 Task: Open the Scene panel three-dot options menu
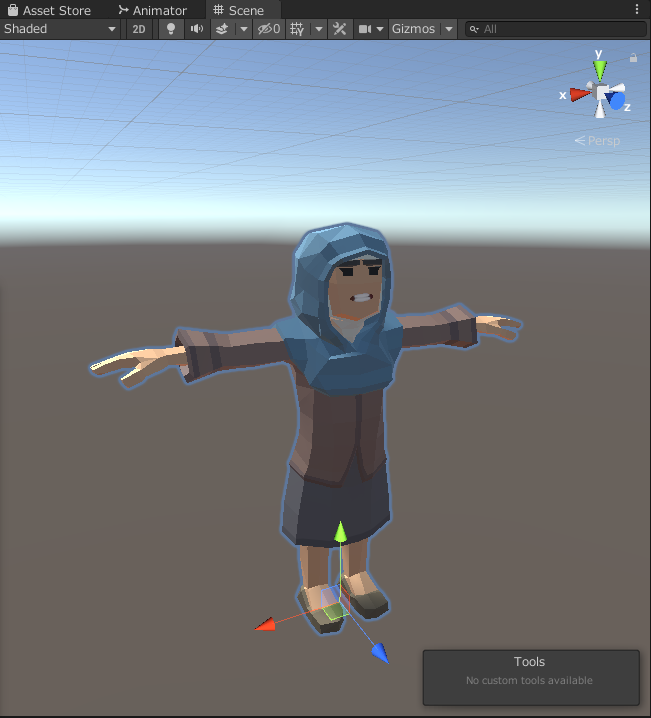pyautogui.click(x=637, y=9)
